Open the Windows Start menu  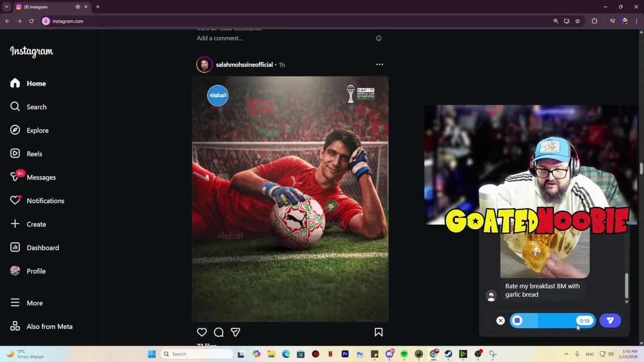pos(151,354)
